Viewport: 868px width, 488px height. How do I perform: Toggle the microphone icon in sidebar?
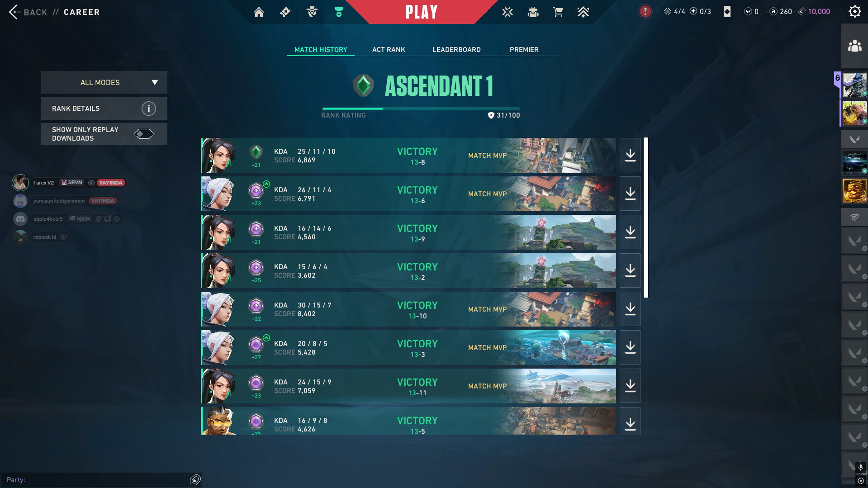861,467
